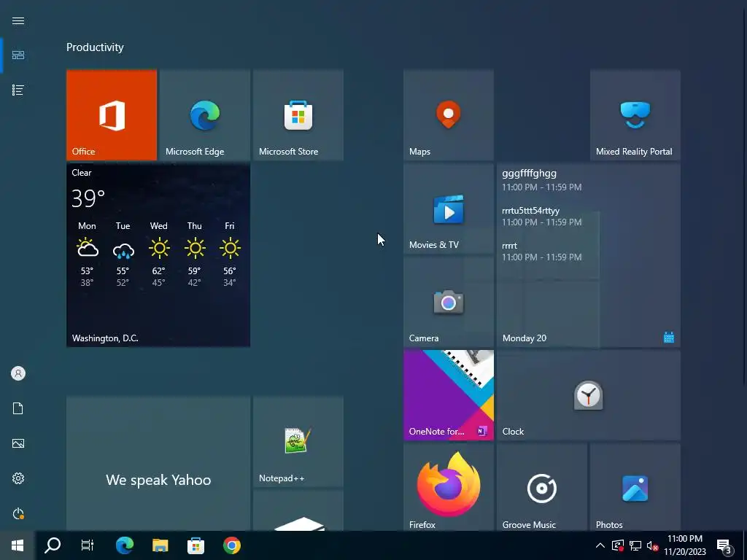
Task: Open Google Chrome from taskbar
Action: [x=232, y=545]
